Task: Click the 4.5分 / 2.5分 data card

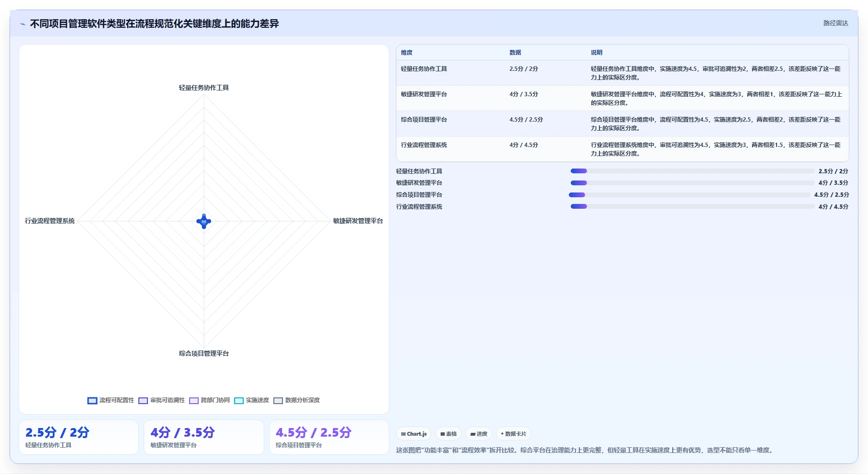Action: click(329, 437)
